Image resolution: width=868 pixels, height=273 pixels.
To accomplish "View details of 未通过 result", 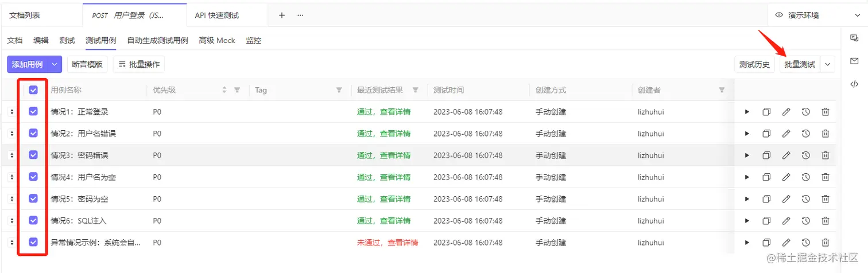I will tap(387, 243).
